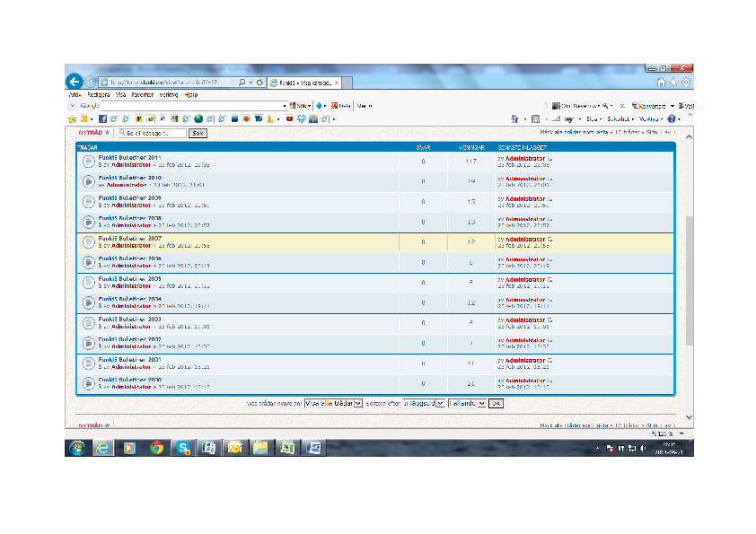Viewport: 756px width, 534px height.
Task: Click the magnifier search icon in address bar
Action: click(242, 83)
